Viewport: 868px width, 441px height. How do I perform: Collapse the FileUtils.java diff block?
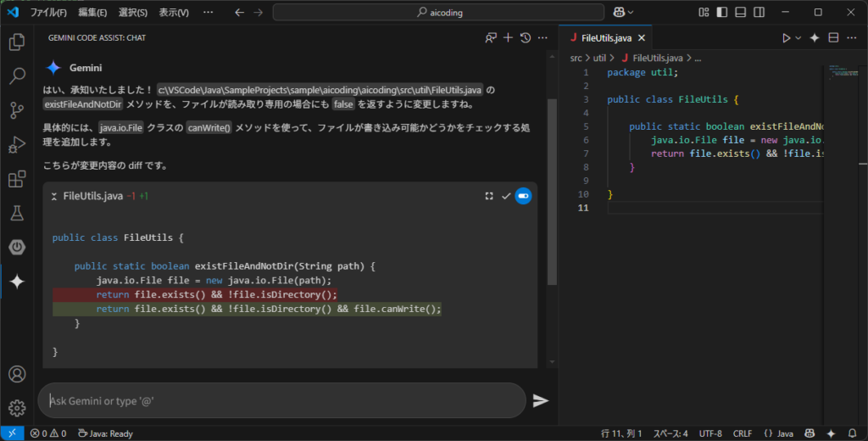click(53, 196)
